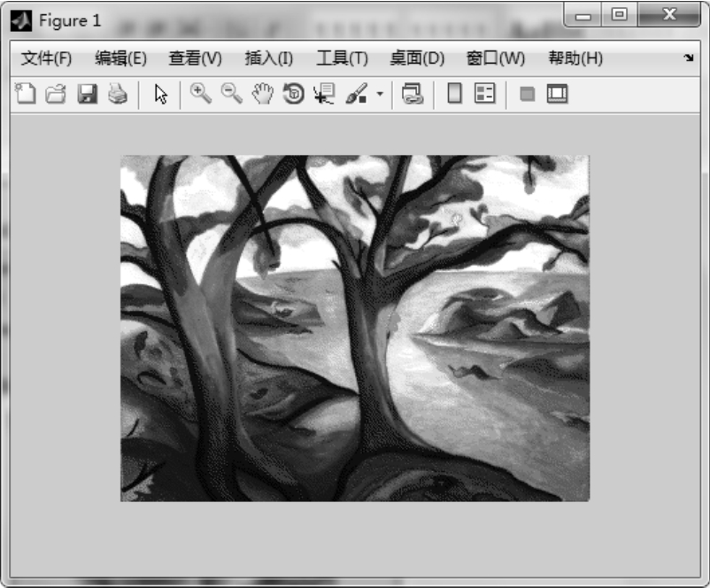Click the displayed tree painting image
Viewport: 710px width, 588px height.
click(354, 329)
